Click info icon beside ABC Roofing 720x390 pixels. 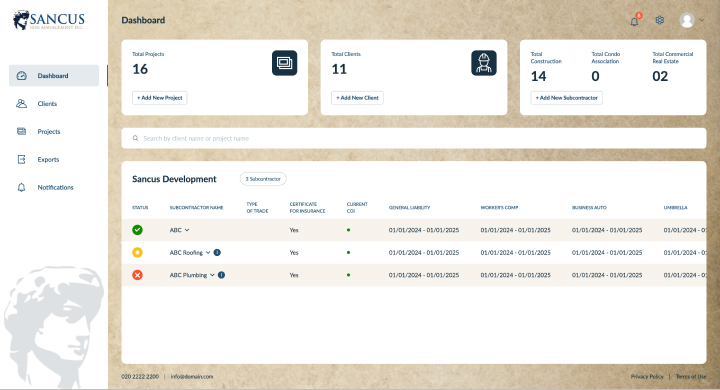[x=217, y=252]
